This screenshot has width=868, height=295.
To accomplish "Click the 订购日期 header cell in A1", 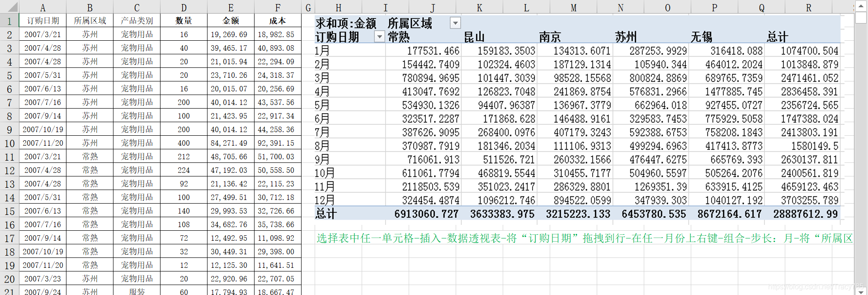I will pyautogui.click(x=42, y=21).
